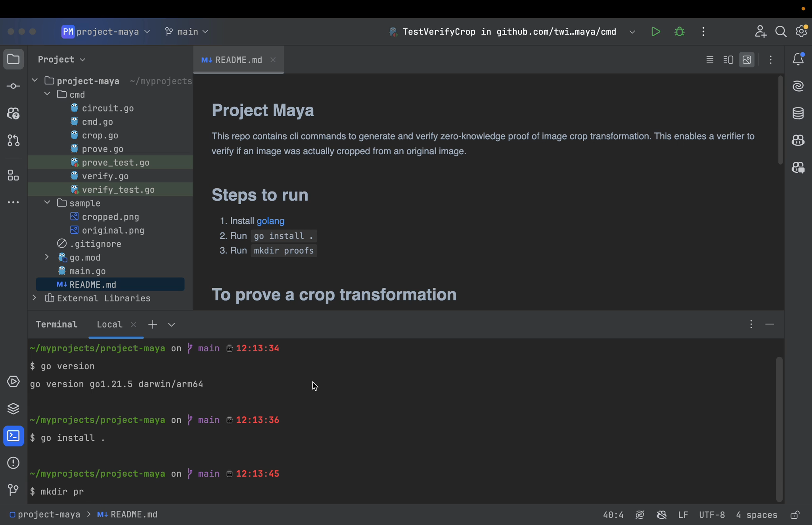Collapse the sample folder
The image size is (812, 525).
click(x=47, y=203)
